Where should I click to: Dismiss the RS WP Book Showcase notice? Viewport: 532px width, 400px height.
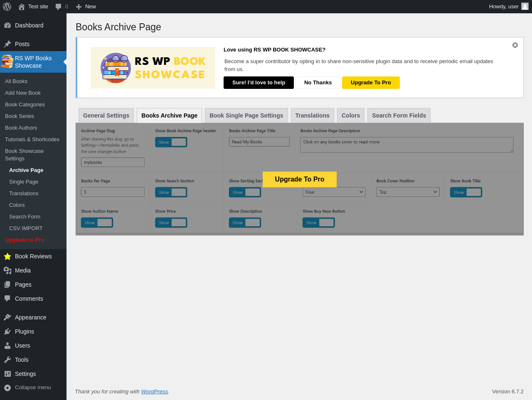tap(515, 45)
